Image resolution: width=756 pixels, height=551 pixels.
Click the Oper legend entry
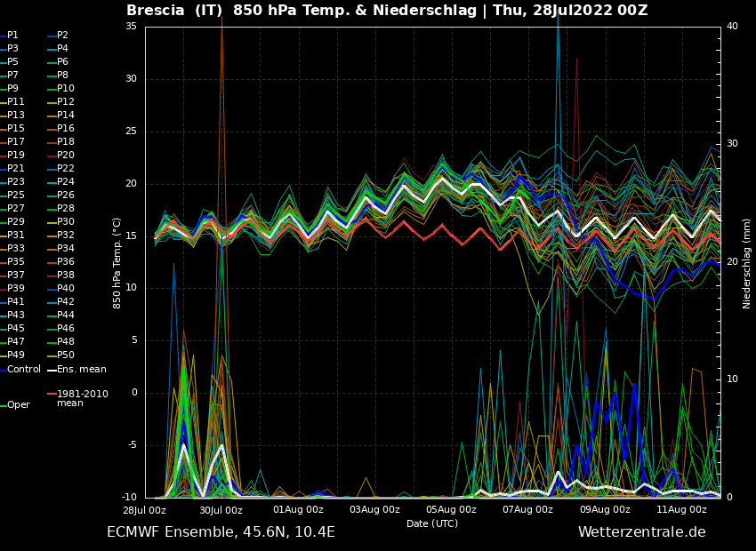coord(15,405)
